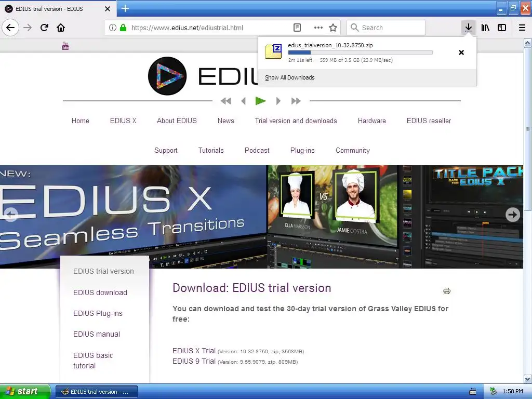Toggle the downloads arrow button
The height and width of the screenshot is (399, 532).
[468, 28]
